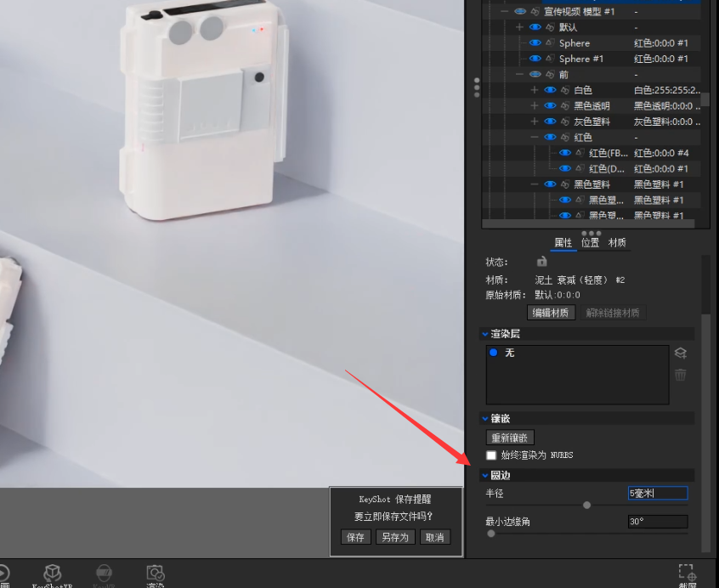Image resolution: width=719 pixels, height=588 pixels.
Task: Click the leftmost animation icon in bottom toolbar
Action: pos(3,572)
